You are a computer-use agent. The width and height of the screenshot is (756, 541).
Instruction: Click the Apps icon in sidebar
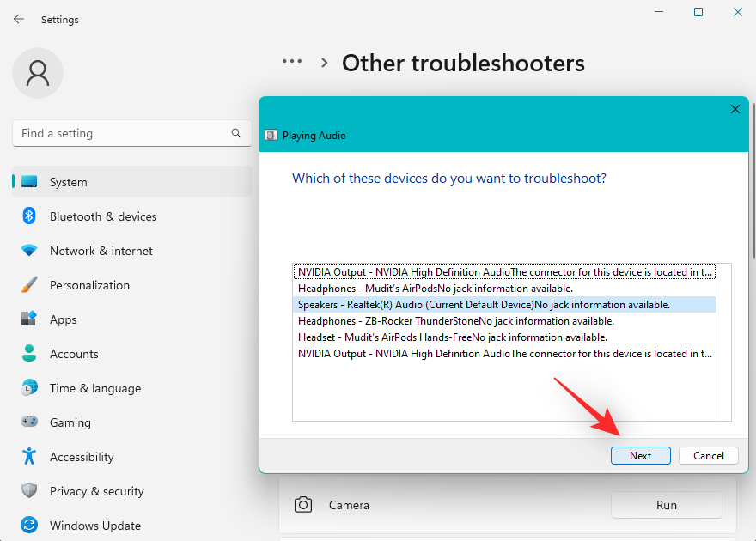(x=29, y=319)
